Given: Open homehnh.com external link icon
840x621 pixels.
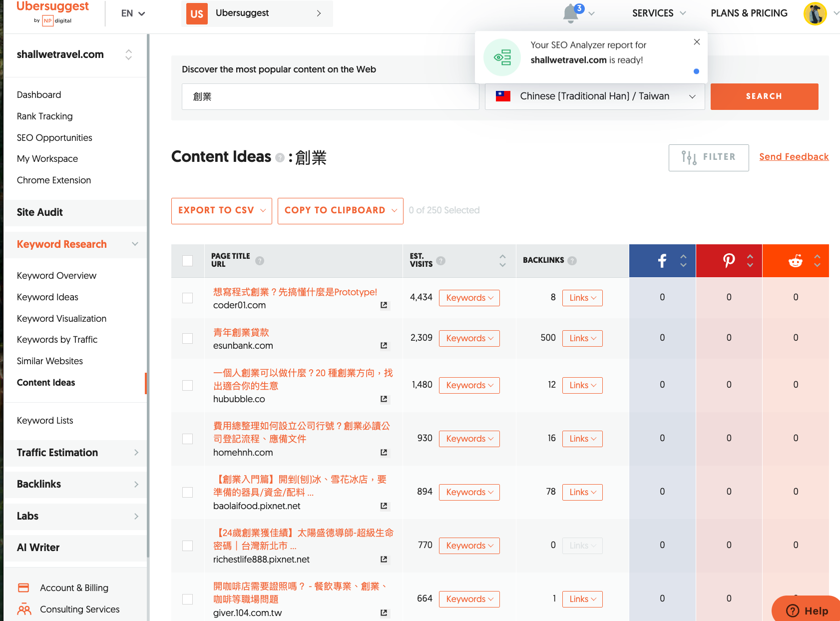Looking at the screenshot, I should (x=384, y=452).
